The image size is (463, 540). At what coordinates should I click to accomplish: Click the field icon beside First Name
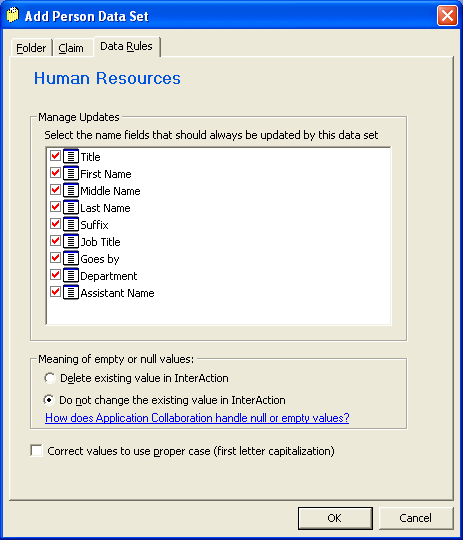tap(71, 174)
